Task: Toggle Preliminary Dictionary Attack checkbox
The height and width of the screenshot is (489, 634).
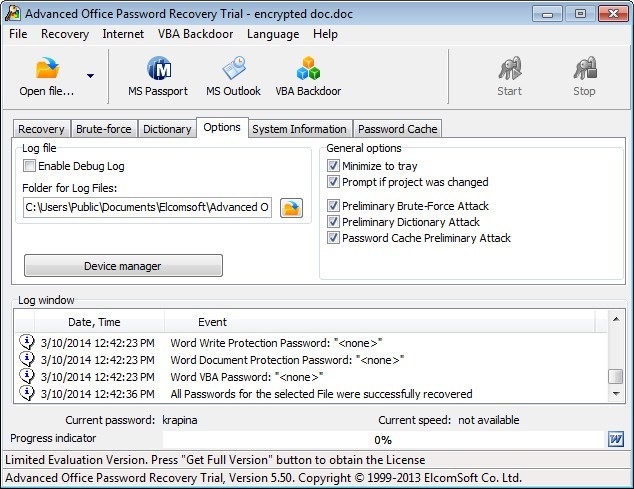Action: (333, 222)
